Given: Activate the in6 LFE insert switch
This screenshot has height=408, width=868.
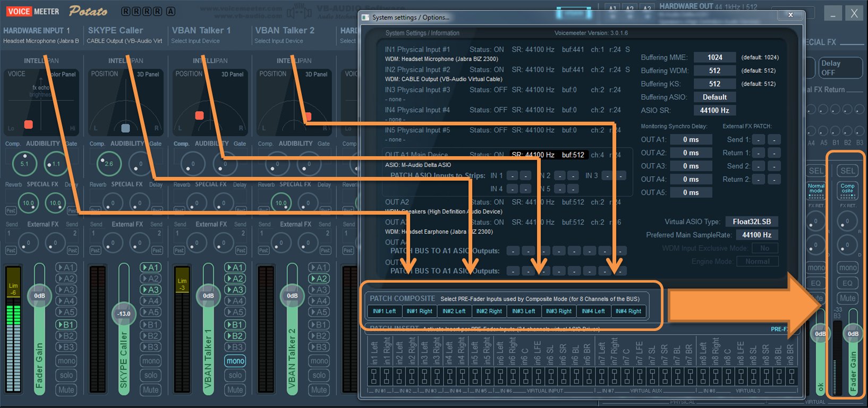Looking at the screenshot, I should click(539, 377).
